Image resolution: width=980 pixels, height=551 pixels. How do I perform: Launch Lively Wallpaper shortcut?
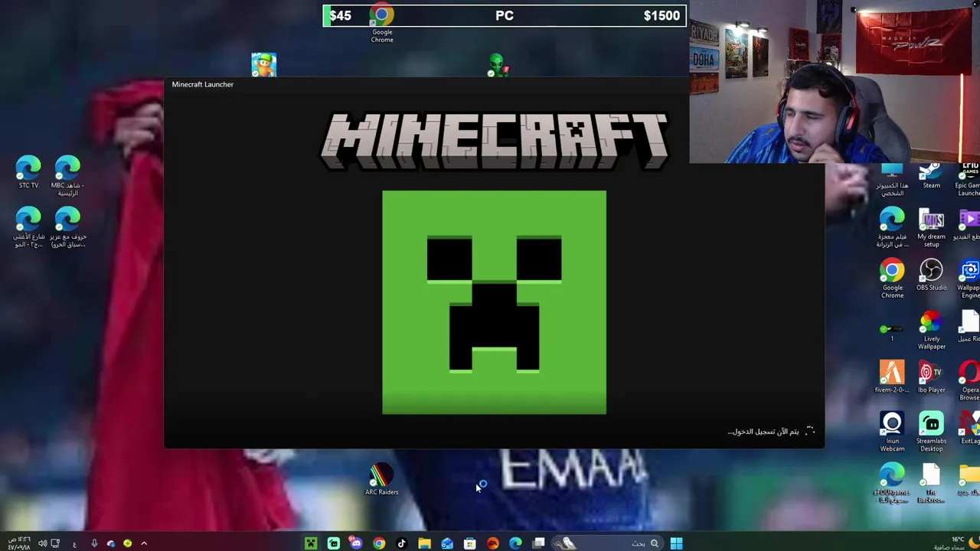click(931, 330)
